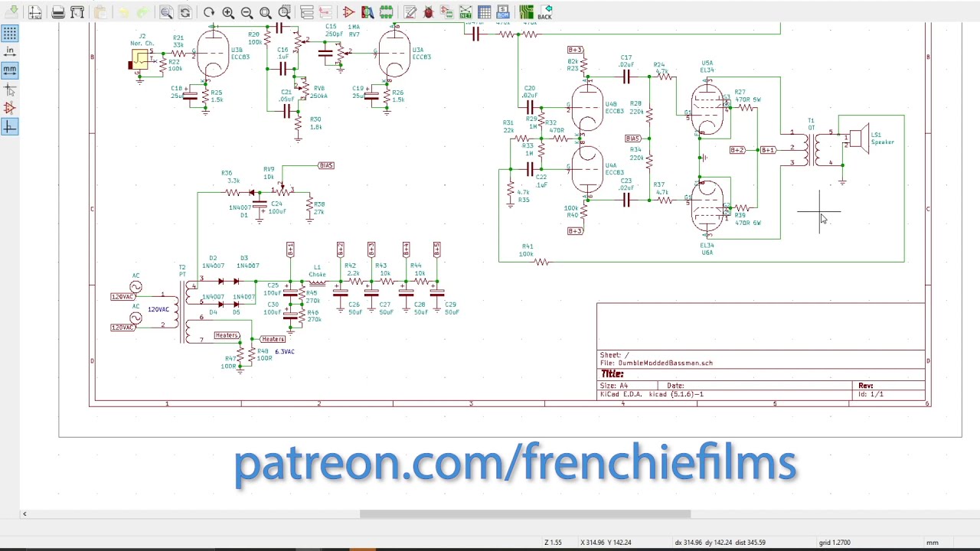Image resolution: width=980 pixels, height=551 pixels.
Task: Change the cursor shape toggle
Action: click(9, 90)
